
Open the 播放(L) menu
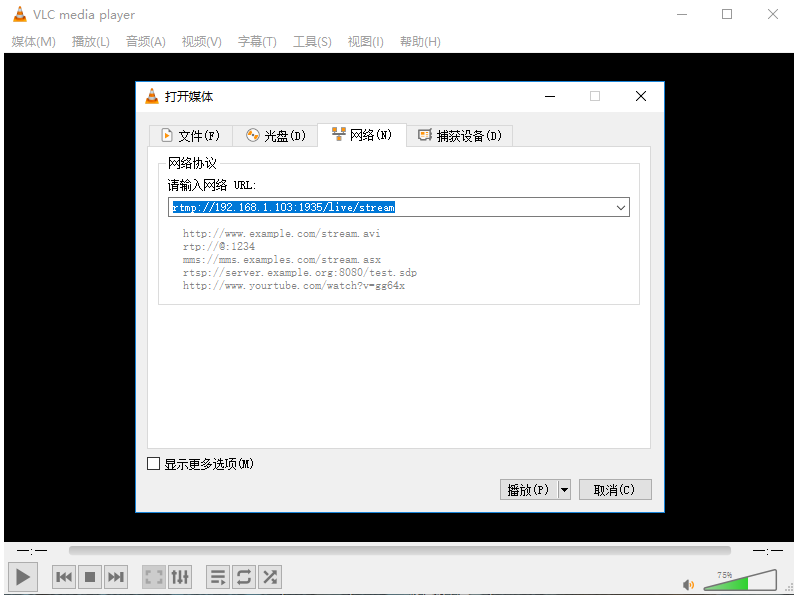pyautogui.click(x=91, y=42)
